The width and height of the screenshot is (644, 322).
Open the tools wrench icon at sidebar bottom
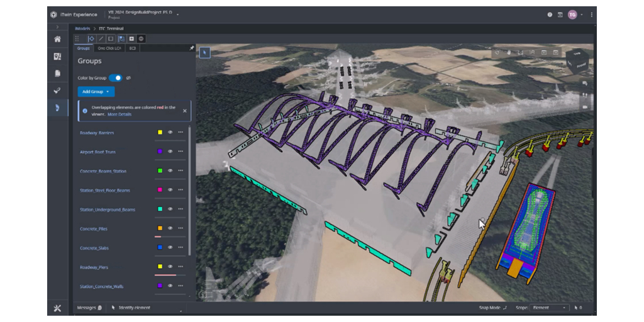tap(57, 308)
